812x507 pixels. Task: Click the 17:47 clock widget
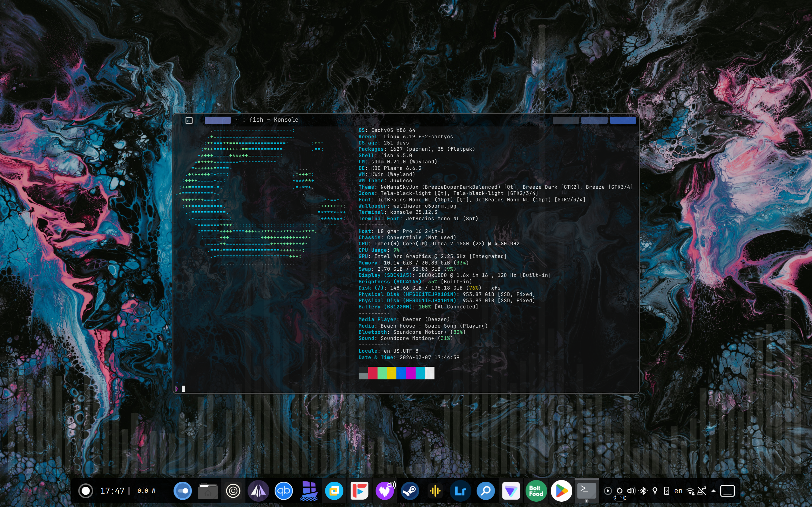(112, 491)
